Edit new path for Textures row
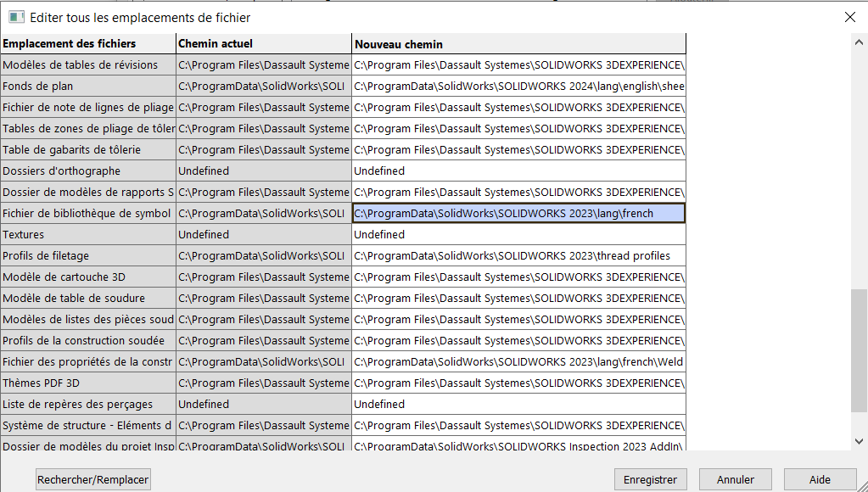This screenshot has height=492, width=868. tap(518, 235)
